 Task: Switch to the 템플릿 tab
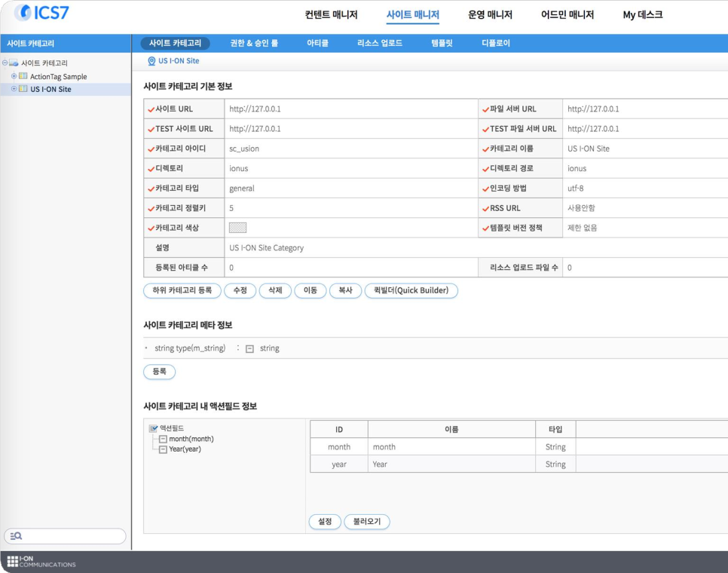442,44
